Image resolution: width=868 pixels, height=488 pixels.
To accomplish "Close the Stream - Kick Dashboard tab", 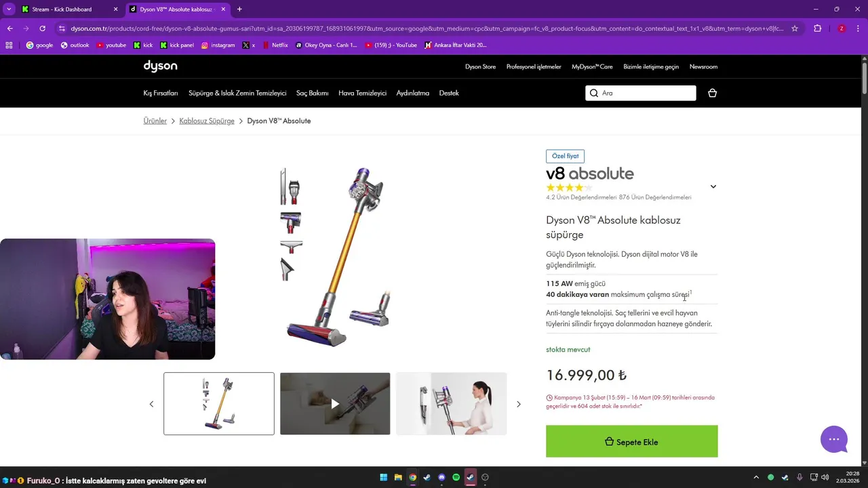I will [x=115, y=9].
